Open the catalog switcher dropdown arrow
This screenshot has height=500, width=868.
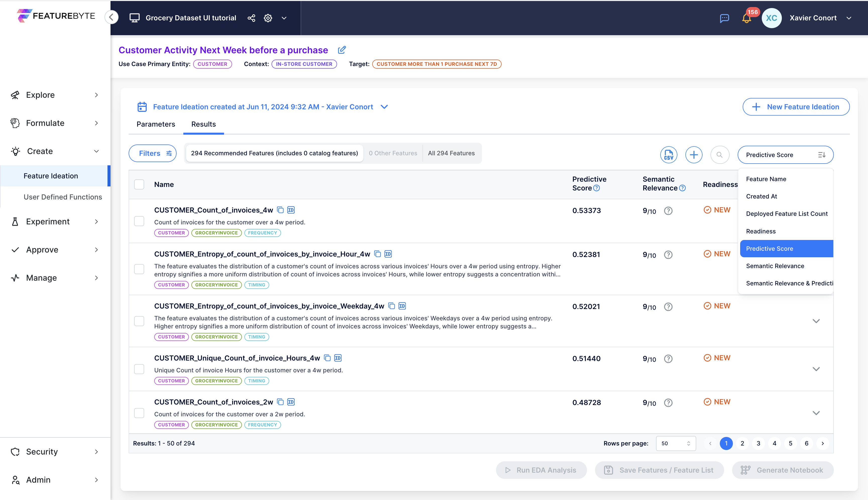284,18
